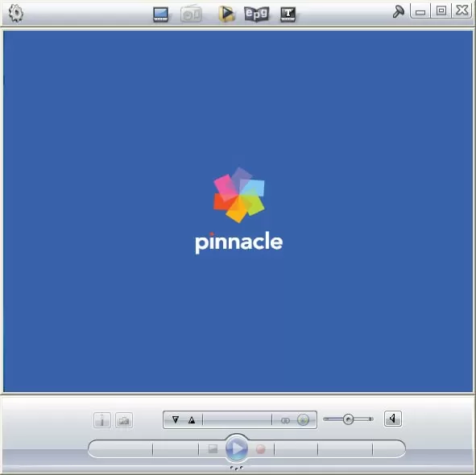The height and width of the screenshot is (475, 476).
Task: Adjust the volume slider knob
Action: (348, 419)
